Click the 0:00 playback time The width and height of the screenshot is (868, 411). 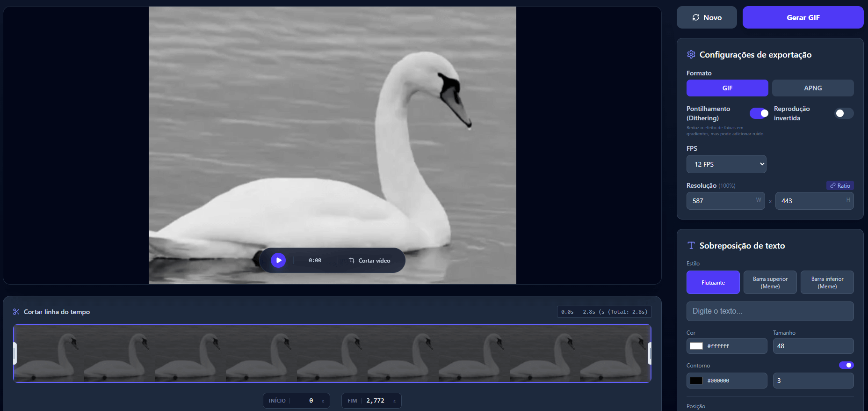[x=315, y=260]
